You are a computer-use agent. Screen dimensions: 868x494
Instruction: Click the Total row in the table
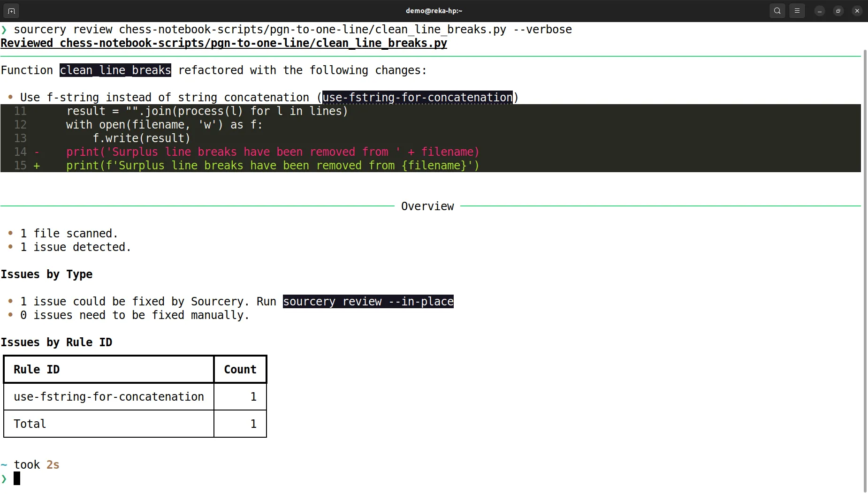tap(30, 423)
